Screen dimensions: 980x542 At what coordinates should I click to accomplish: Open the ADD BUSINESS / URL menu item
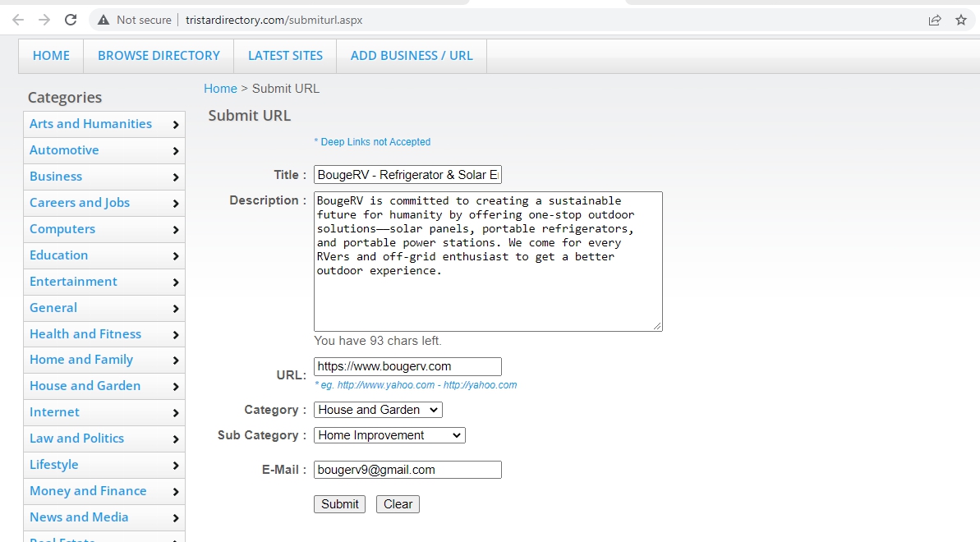coord(412,56)
